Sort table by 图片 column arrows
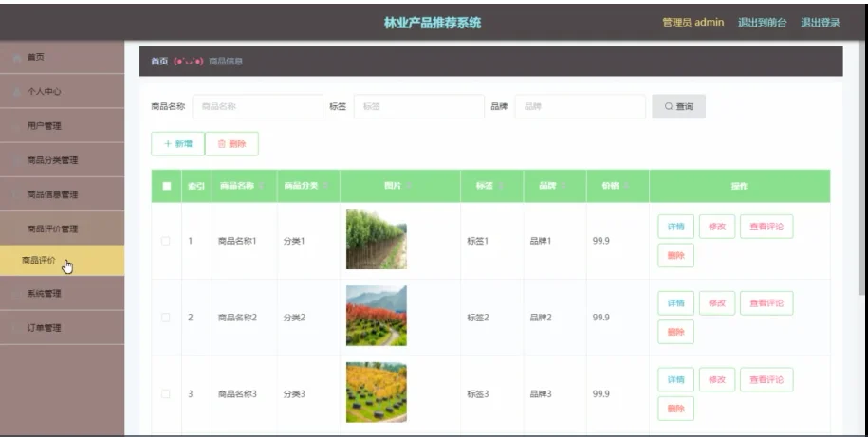 409,186
